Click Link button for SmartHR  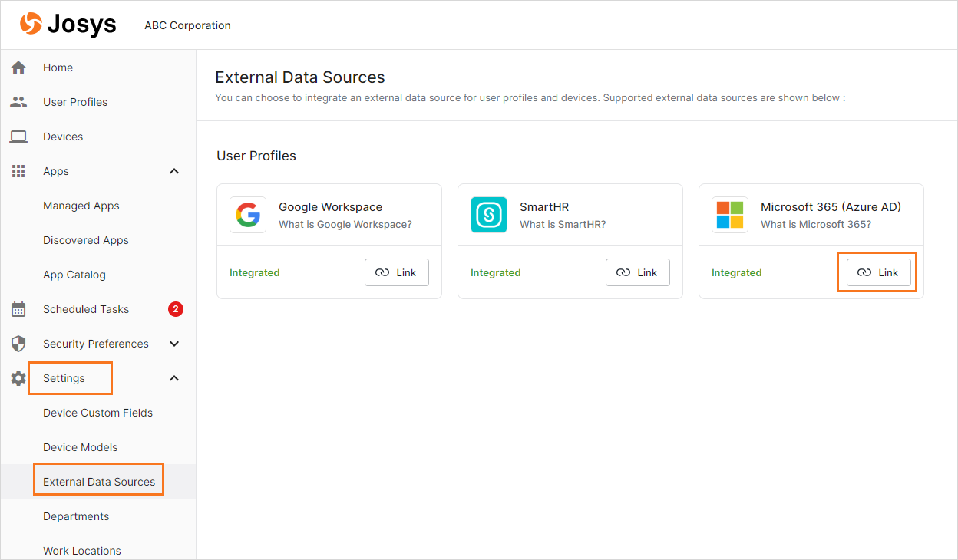638,272
